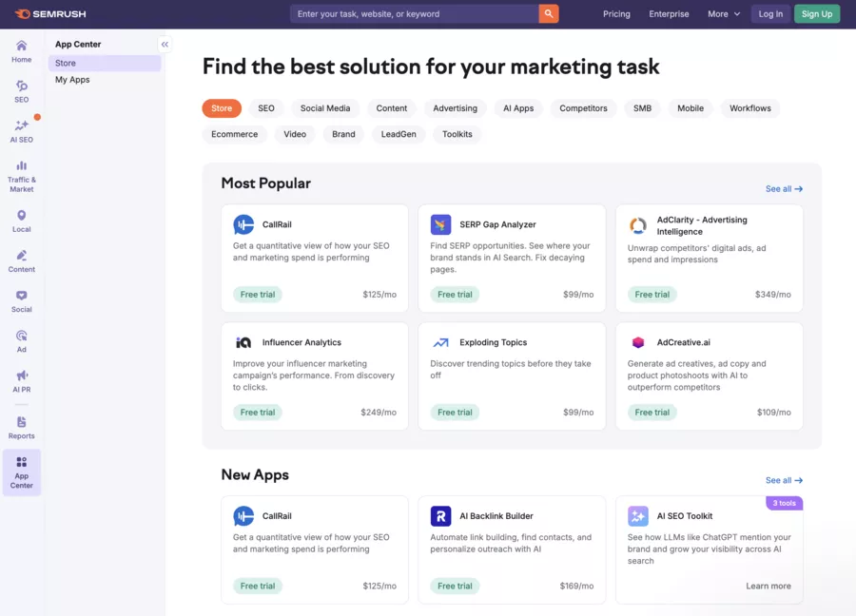Click the $169/mo price text
The image size is (856, 616).
[x=576, y=586]
